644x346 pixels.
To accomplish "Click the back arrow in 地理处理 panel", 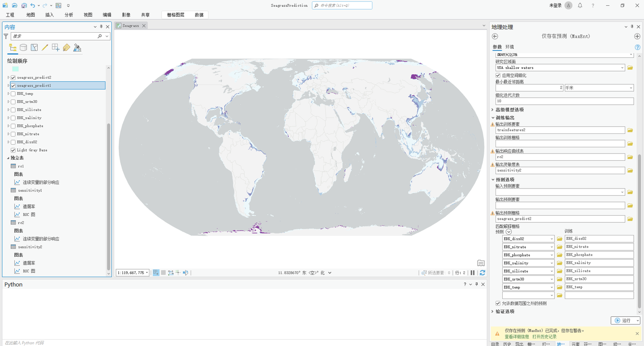I will point(495,36).
